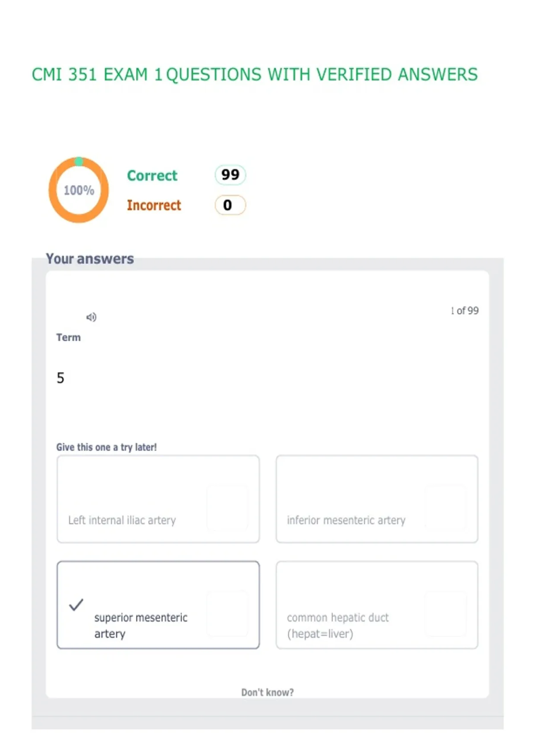The image size is (534, 756).
Task: Choose the superior mesenteric artery answer card
Action: tap(158, 605)
